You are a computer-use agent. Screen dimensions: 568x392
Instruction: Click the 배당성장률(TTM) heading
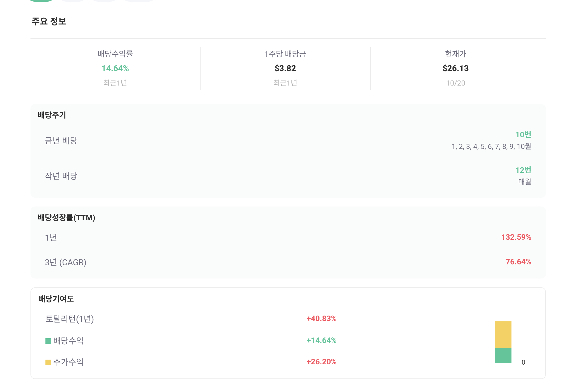[66, 218]
